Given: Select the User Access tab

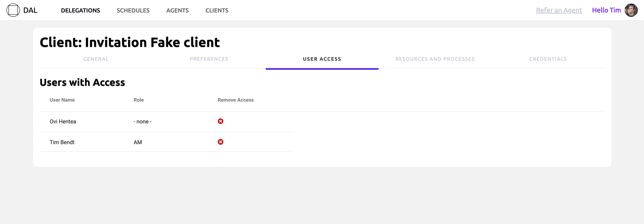Looking at the screenshot, I should (x=322, y=59).
